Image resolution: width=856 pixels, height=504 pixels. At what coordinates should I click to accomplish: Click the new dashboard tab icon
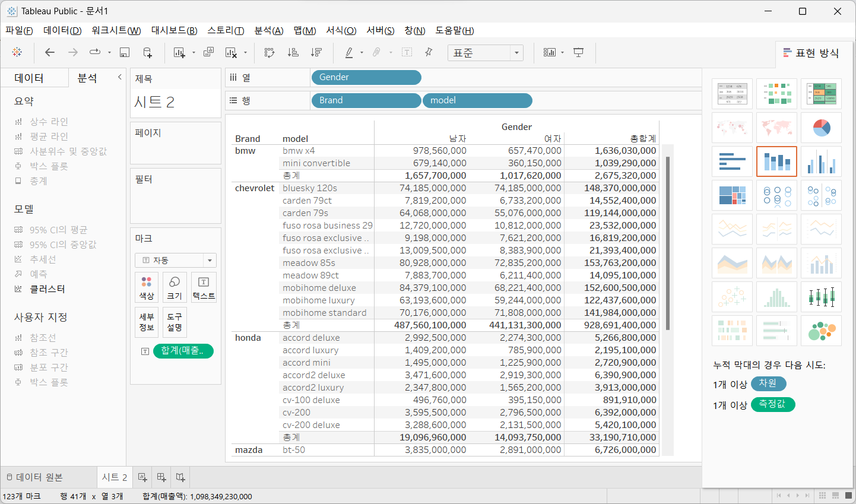[x=161, y=477]
